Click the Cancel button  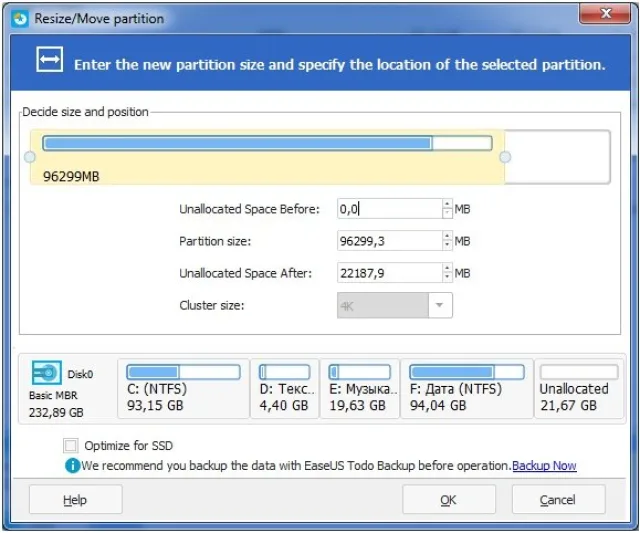558,499
